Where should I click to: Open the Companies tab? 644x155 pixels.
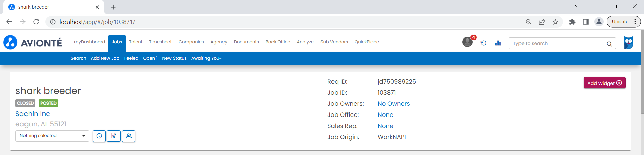pos(191,42)
